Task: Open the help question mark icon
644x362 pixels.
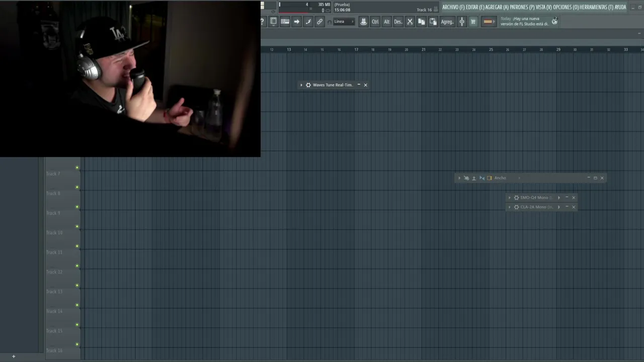Action: tap(263, 22)
